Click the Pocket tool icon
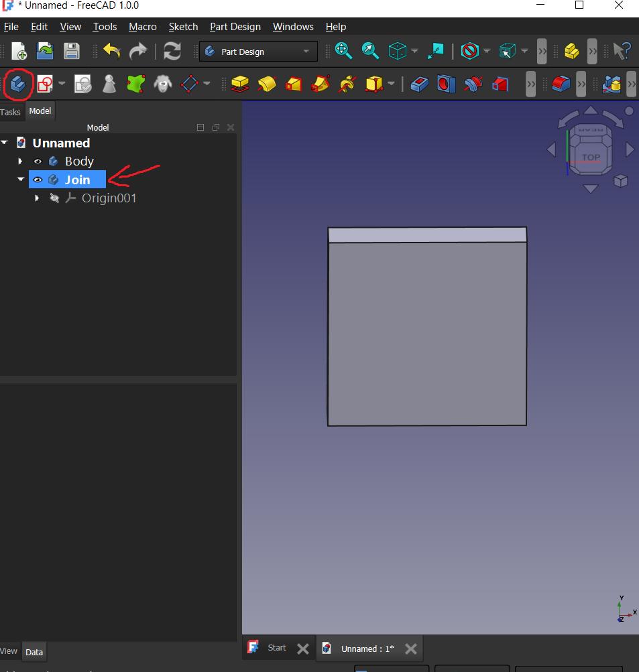 point(419,84)
